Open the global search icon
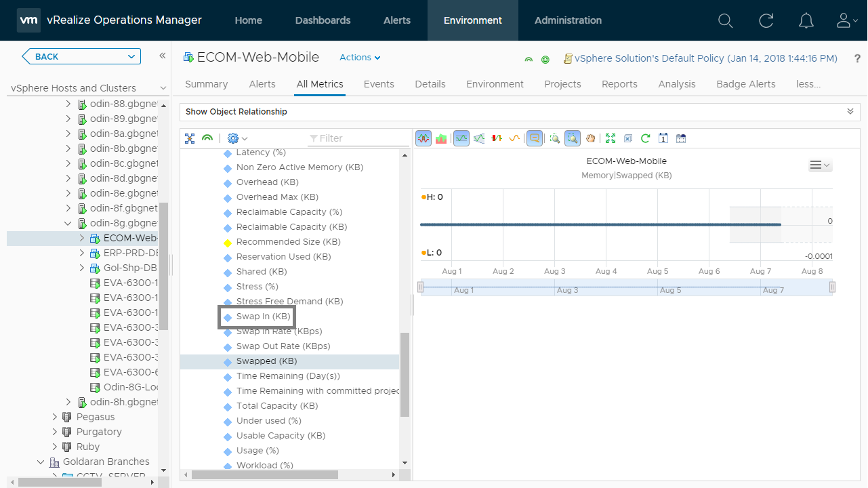 [725, 20]
